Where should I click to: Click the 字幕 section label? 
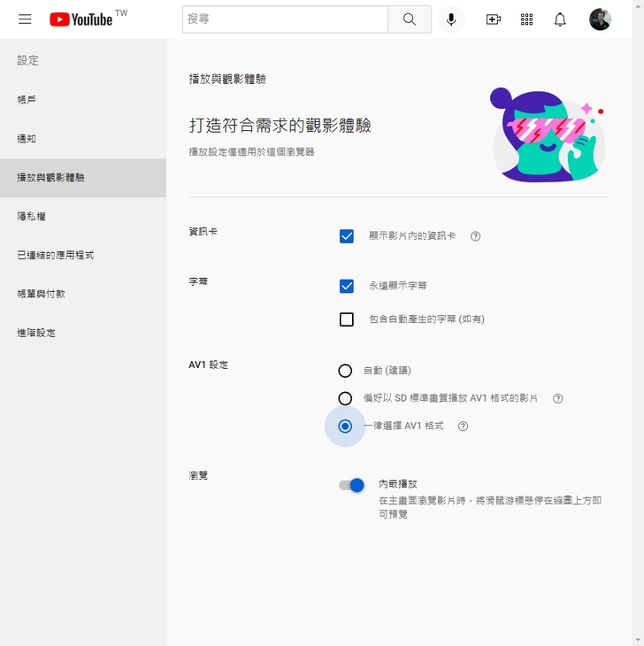[x=198, y=281]
